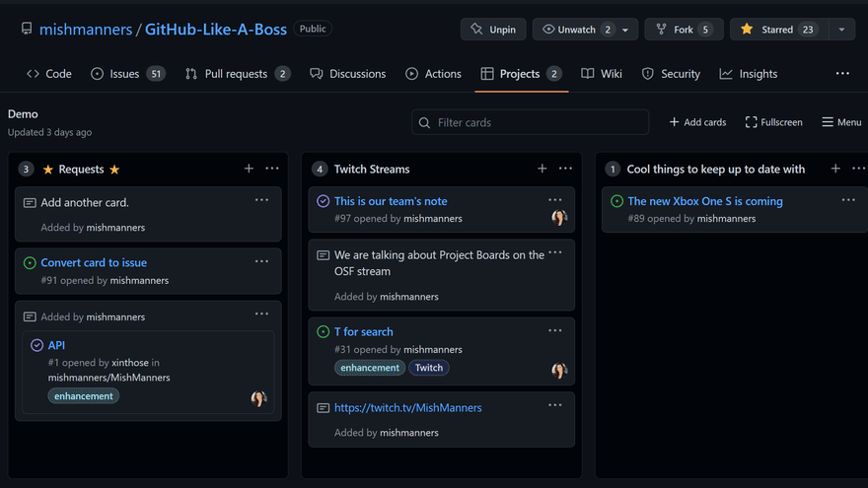Screen dimensions: 868x488
Task: Open the mishmanners owner link
Action: tap(86, 29)
